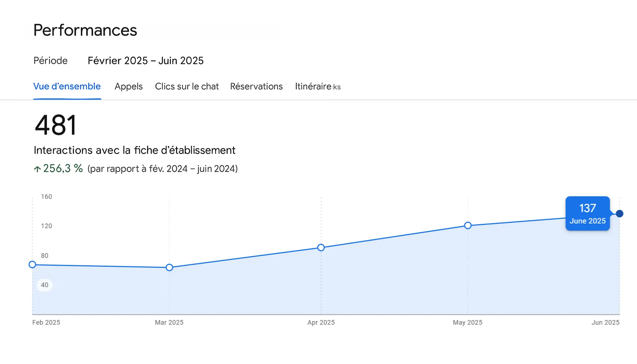Select the May 2025 data point on the chart

point(467,225)
